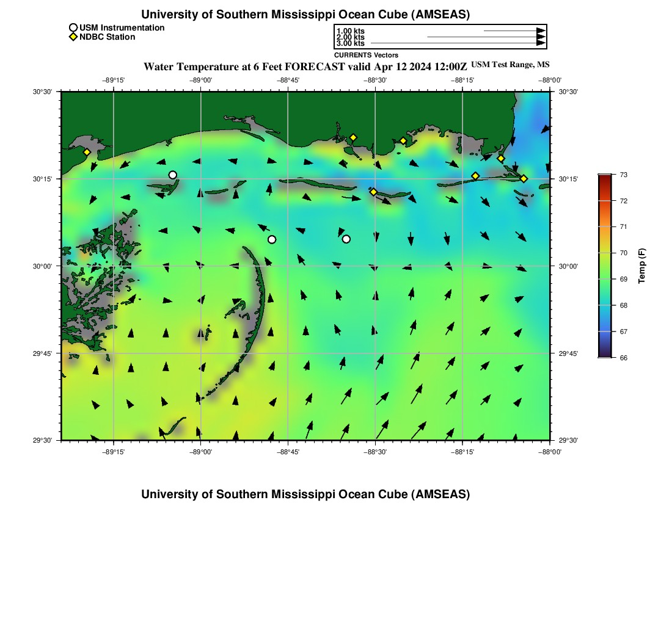Click the USM Instrumentation legend circle icon

click(x=73, y=27)
